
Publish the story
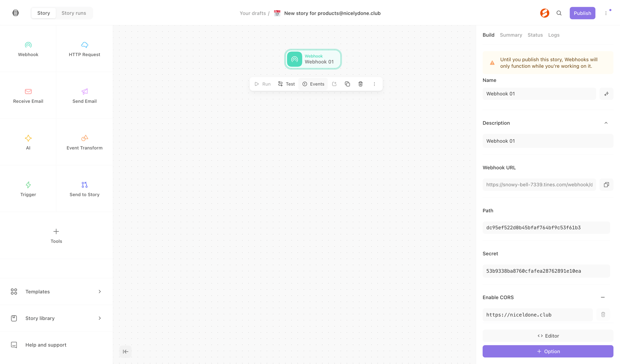(x=583, y=13)
